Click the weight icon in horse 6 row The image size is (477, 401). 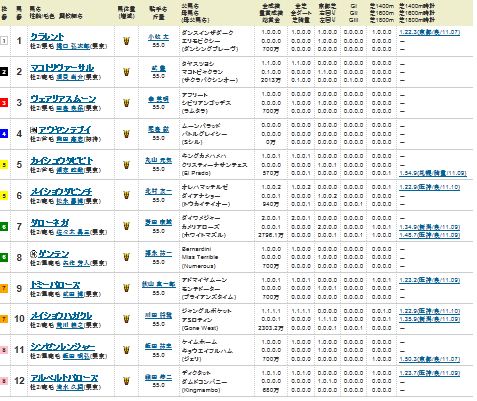126,195
